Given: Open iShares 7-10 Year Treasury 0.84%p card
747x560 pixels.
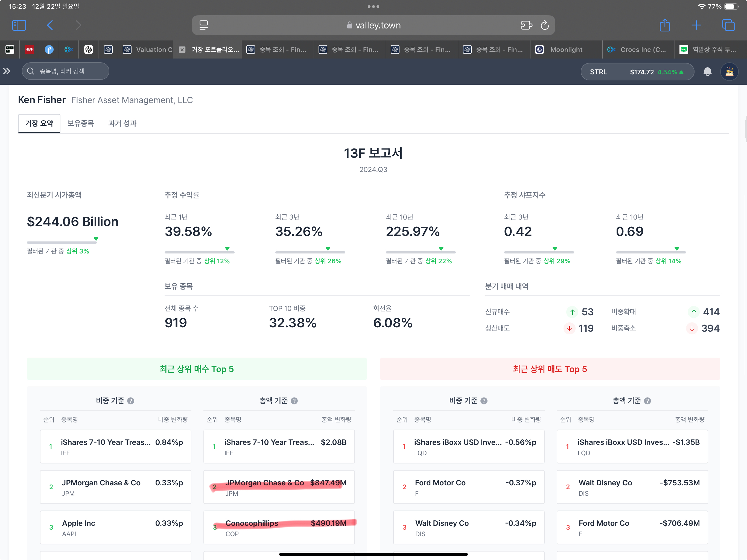Looking at the screenshot, I should 115,447.
